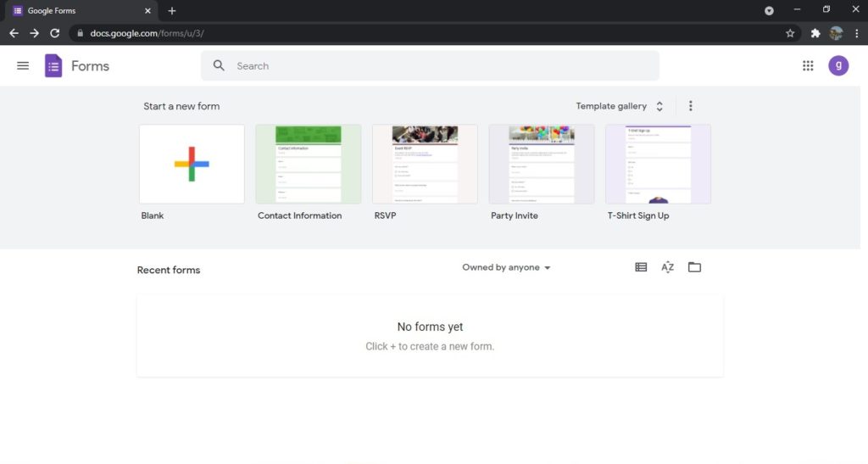
Task: Go back to previous page
Action: pyautogui.click(x=14, y=33)
